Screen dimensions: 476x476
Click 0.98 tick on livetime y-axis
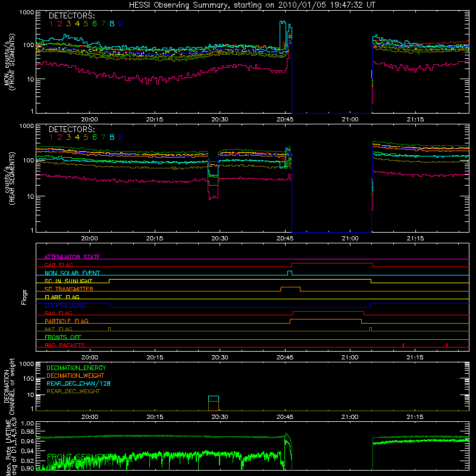click(x=28, y=431)
